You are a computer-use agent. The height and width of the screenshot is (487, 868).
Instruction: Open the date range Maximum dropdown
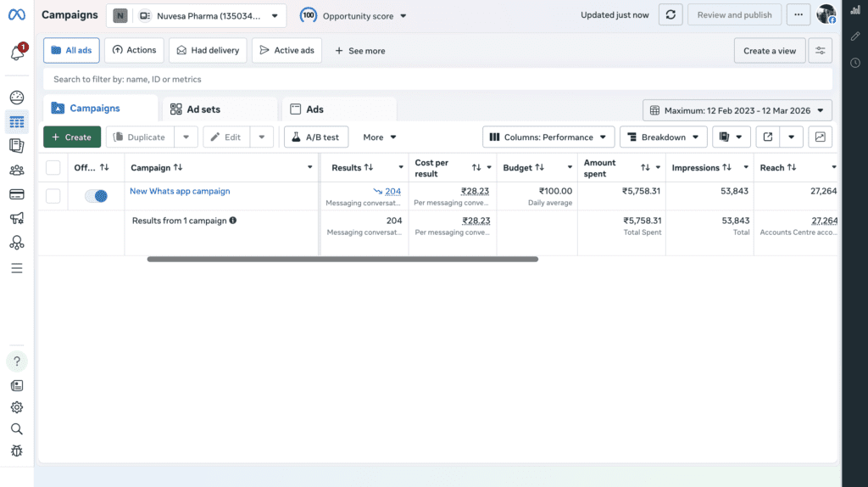pos(737,110)
